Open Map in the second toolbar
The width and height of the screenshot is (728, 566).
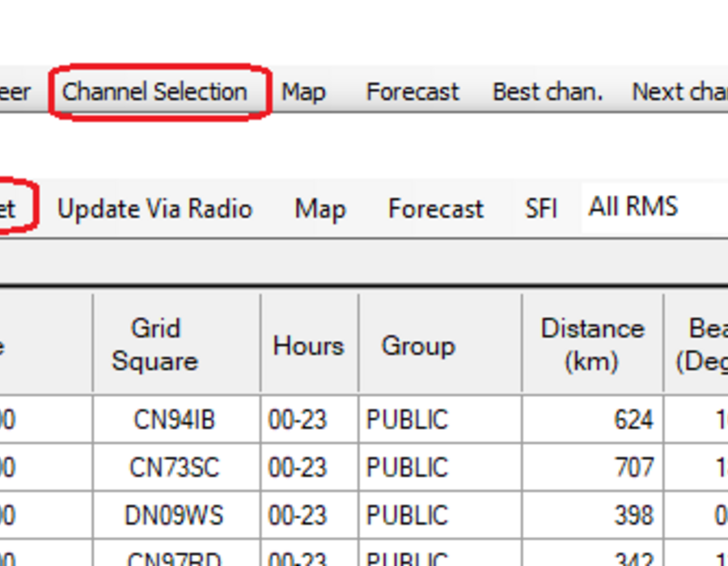(x=320, y=209)
